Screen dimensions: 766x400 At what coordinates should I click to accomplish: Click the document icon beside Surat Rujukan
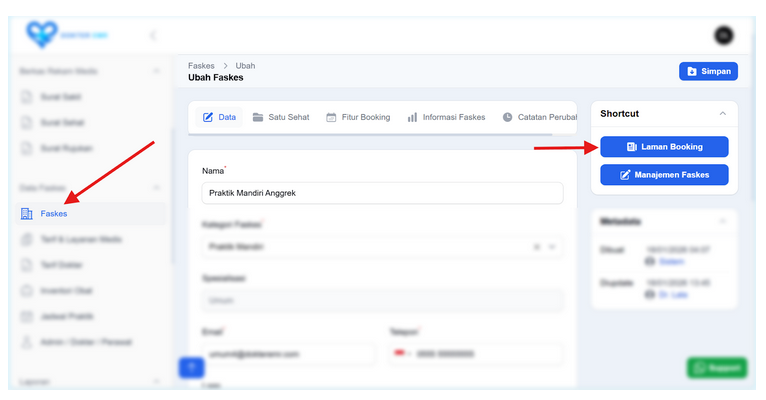point(26,148)
